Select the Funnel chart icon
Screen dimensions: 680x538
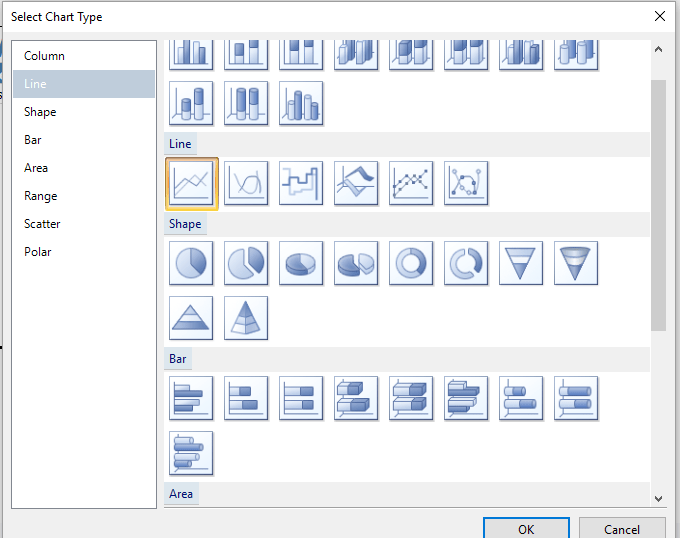click(521, 263)
